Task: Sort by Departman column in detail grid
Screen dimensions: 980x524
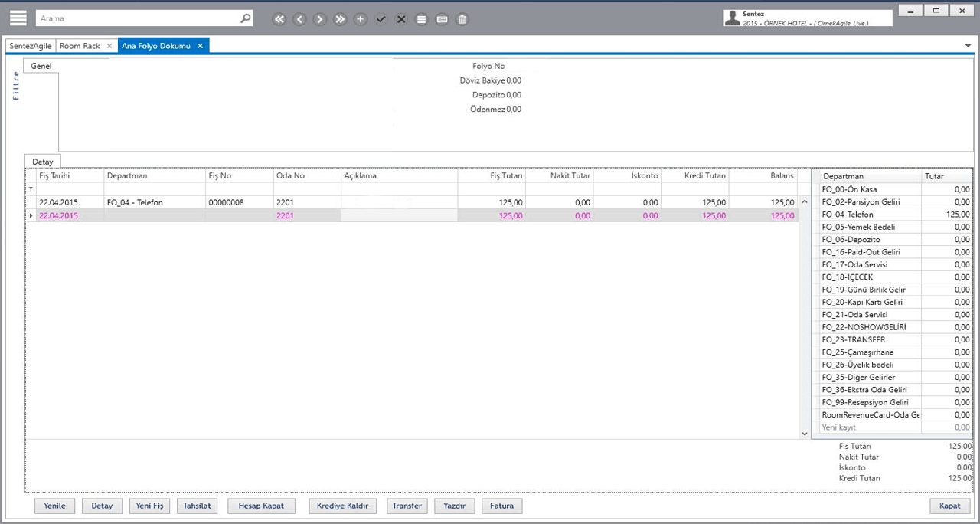Action: tap(155, 175)
